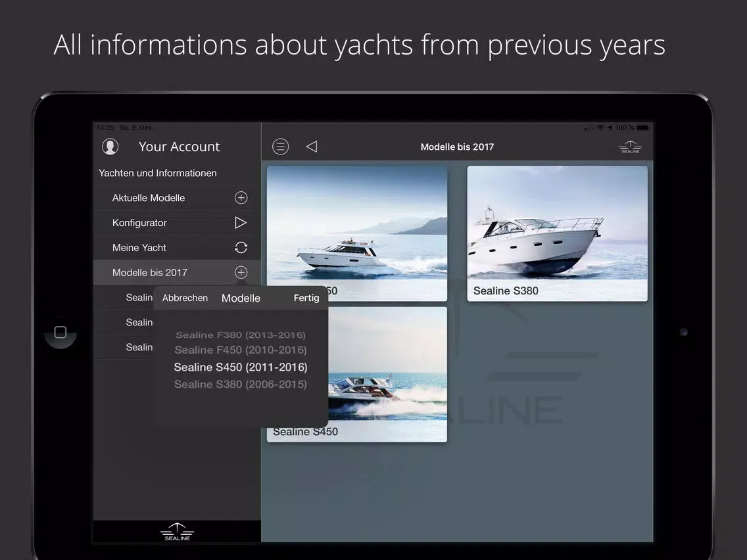Click the Modelle bis 2017 page title
Image resolution: width=747 pixels, height=560 pixels.
point(458,147)
